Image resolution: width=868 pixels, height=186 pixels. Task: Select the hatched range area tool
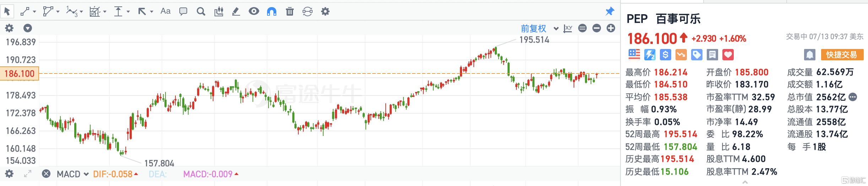pos(94,12)
